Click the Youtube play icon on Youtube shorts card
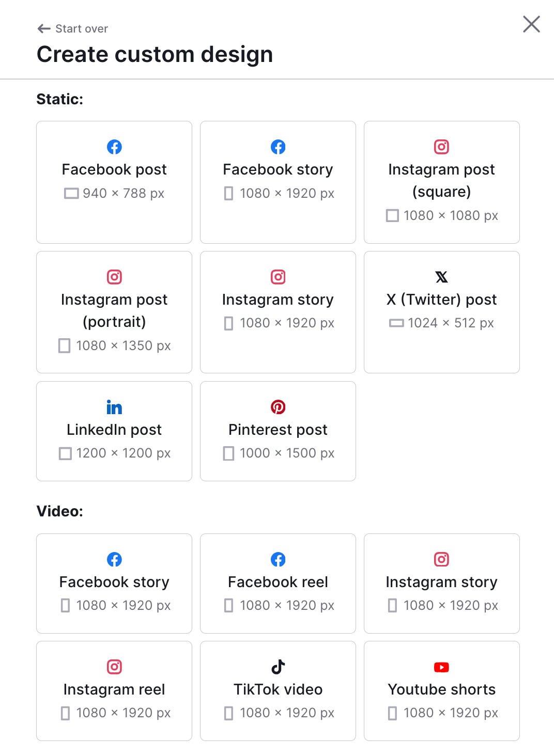This screenshot has height=756, width=554. [x=441, y=667]
